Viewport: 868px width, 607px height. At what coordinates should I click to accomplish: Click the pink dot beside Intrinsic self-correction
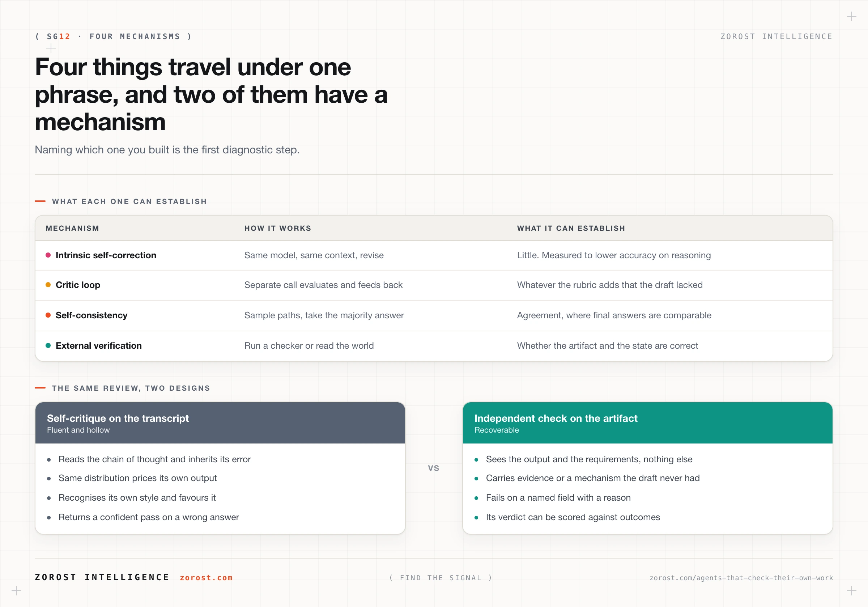[48, 255]
